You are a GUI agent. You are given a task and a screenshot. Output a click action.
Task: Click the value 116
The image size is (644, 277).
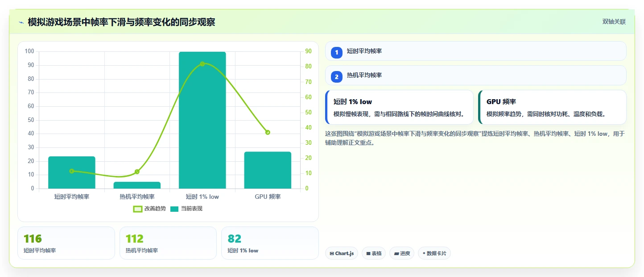[33, 239]
